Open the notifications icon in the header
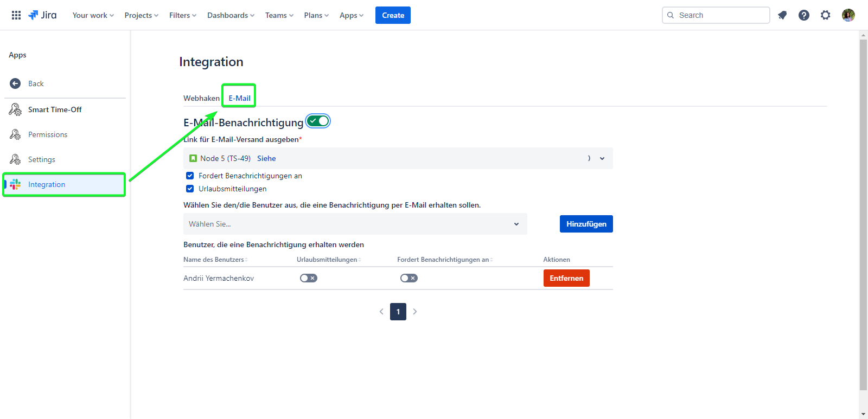The width and height of the screenshot is (868, 419). coord(782,15)
